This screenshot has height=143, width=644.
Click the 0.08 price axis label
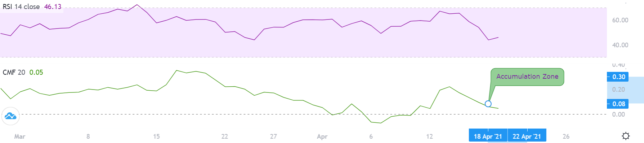coord(618,104)
